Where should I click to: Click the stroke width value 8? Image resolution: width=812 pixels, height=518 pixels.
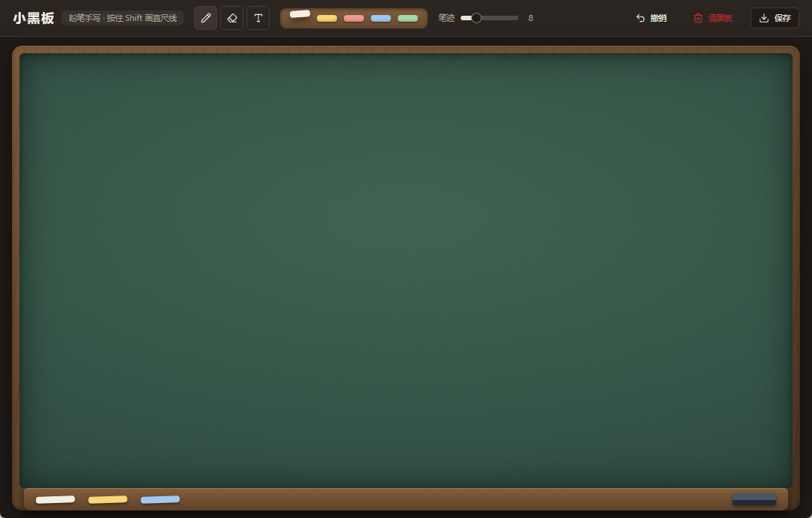coord(531,18)
